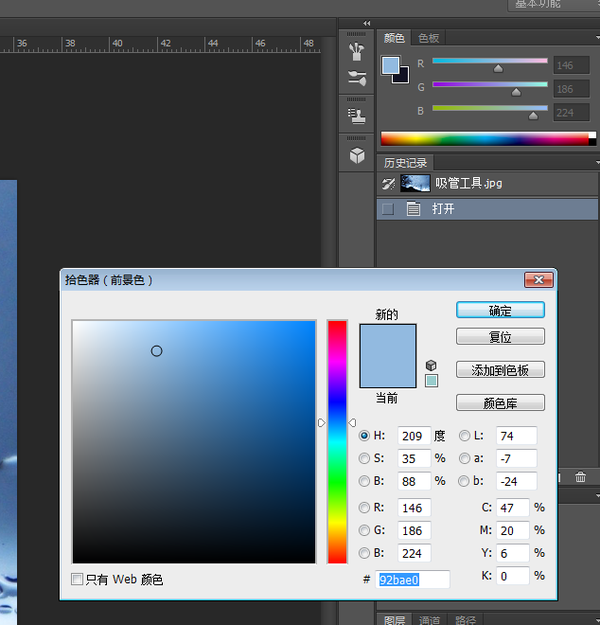The height and width of the screenshot is (625, 600).
Task: Click the history brush source icon beside 吸管工具.jpg
Action: coord(388,183)
